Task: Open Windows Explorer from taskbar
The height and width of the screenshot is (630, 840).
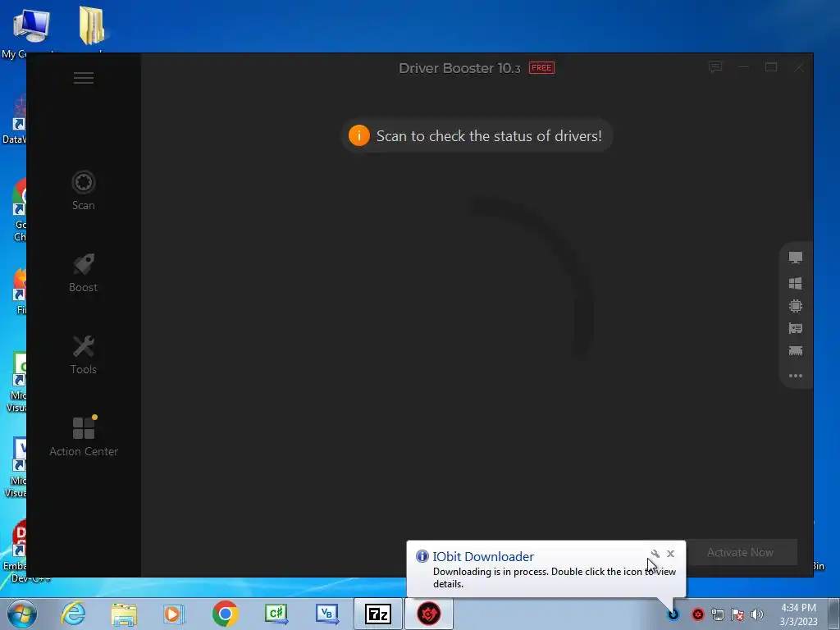Action: click(124, 614)
